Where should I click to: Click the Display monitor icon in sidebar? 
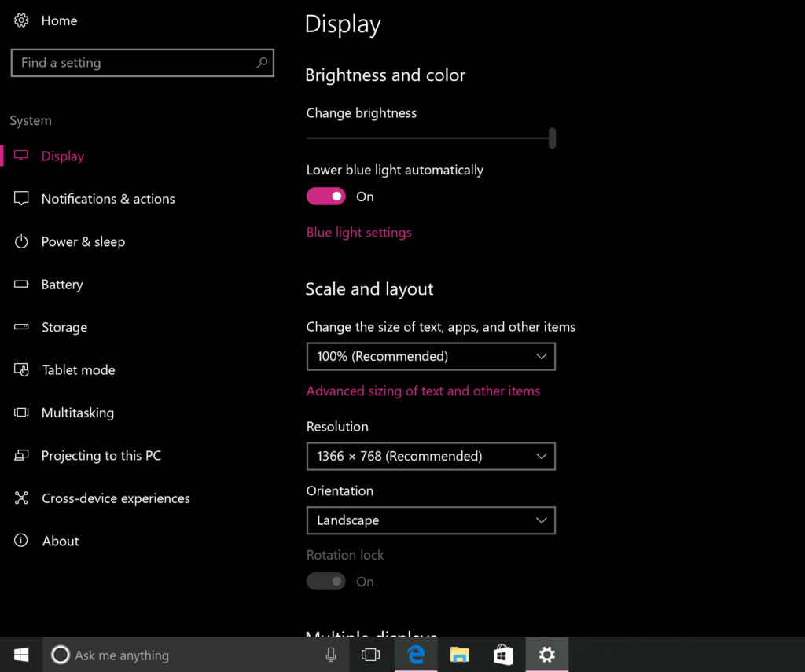[21, 156]
